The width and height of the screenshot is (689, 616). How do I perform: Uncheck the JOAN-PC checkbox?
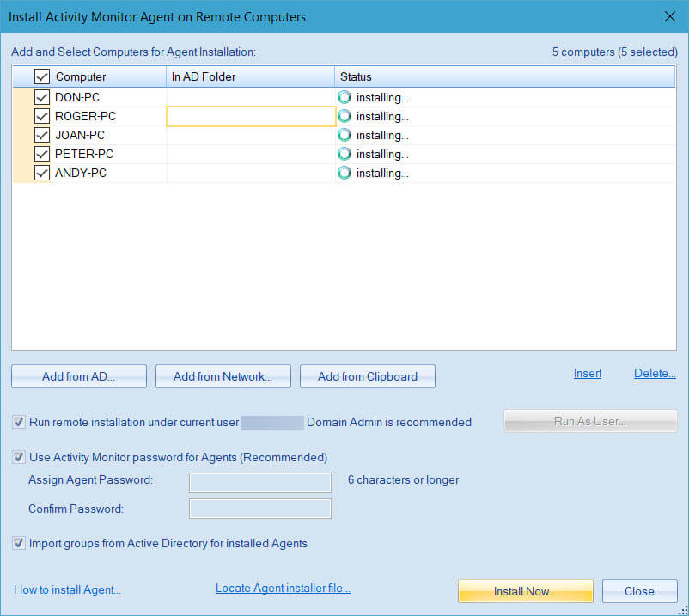42,135
